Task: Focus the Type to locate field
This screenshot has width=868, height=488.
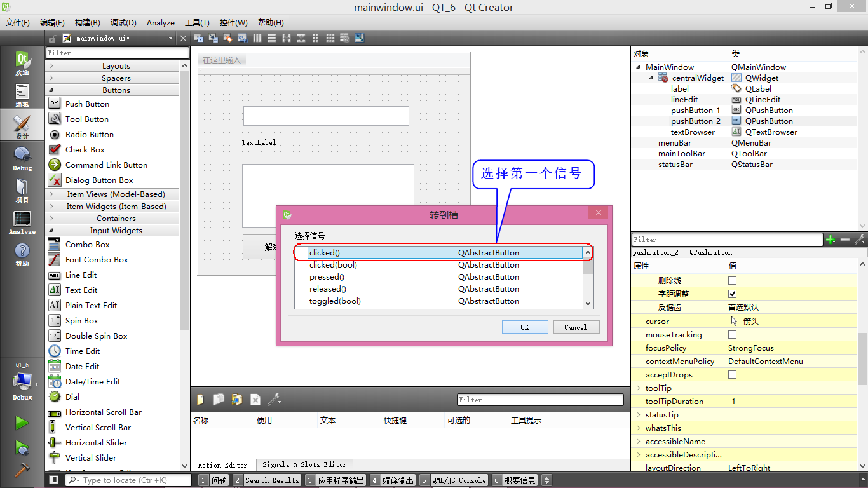Action: [x=129, y=480]
